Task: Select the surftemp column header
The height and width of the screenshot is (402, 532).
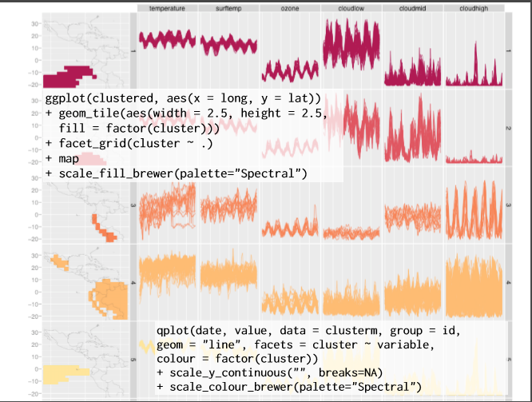Action: (x=228, y=9)
